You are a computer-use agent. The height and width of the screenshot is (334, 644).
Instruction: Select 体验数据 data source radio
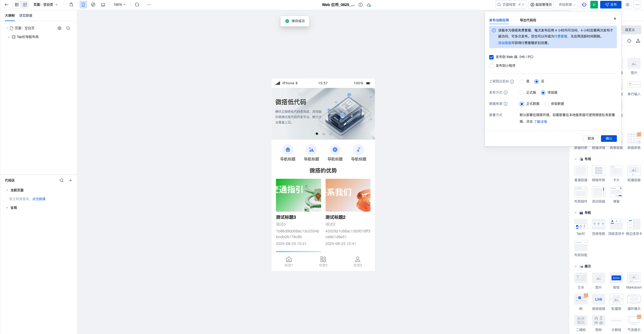coord(546,104)
